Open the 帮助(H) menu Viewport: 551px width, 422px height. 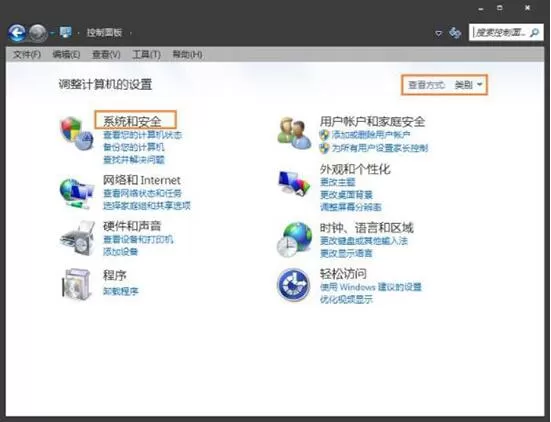click(x=187, y=54)
